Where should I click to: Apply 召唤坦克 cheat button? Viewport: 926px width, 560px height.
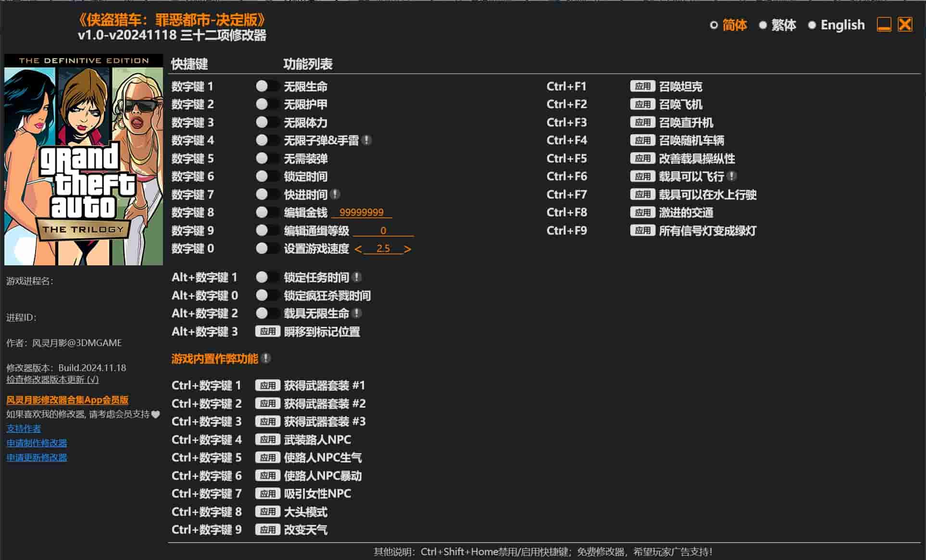point(642,87)
